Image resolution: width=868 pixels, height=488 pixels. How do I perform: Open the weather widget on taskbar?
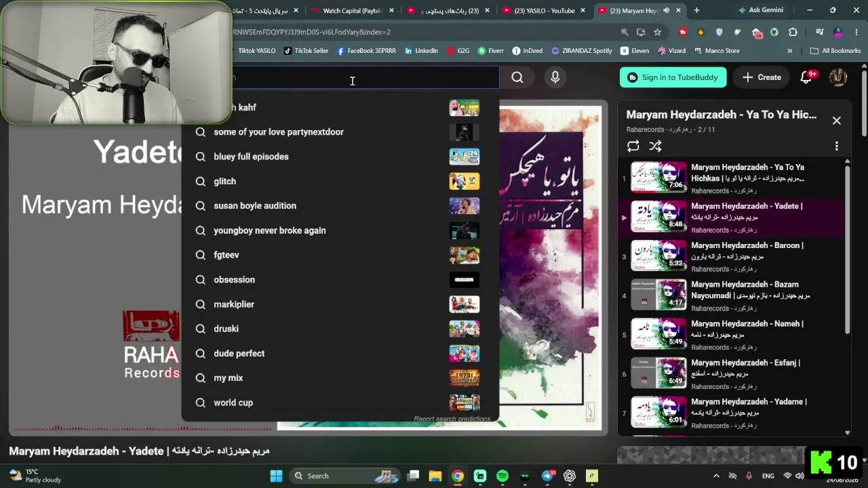[x=35, y=476]
